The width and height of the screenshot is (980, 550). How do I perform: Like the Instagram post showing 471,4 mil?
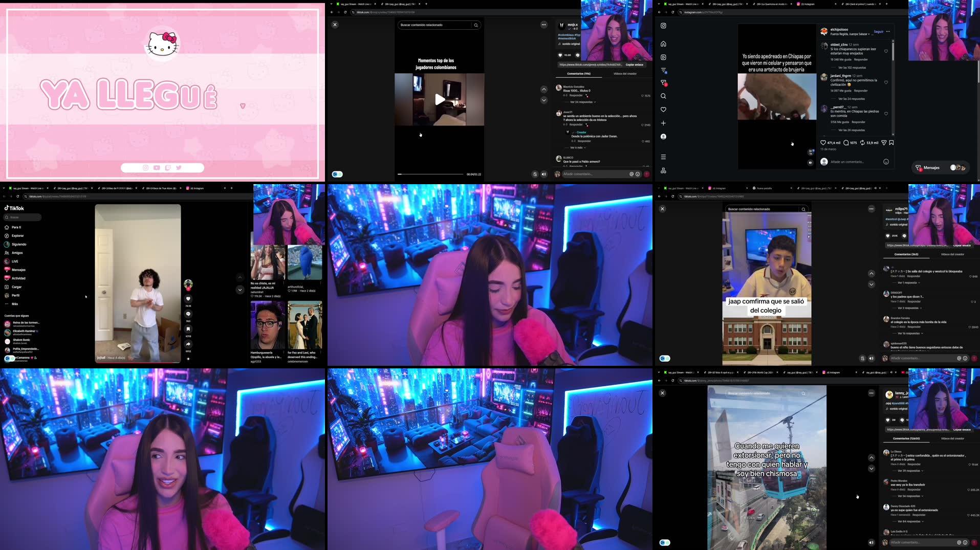click(823, 143)
